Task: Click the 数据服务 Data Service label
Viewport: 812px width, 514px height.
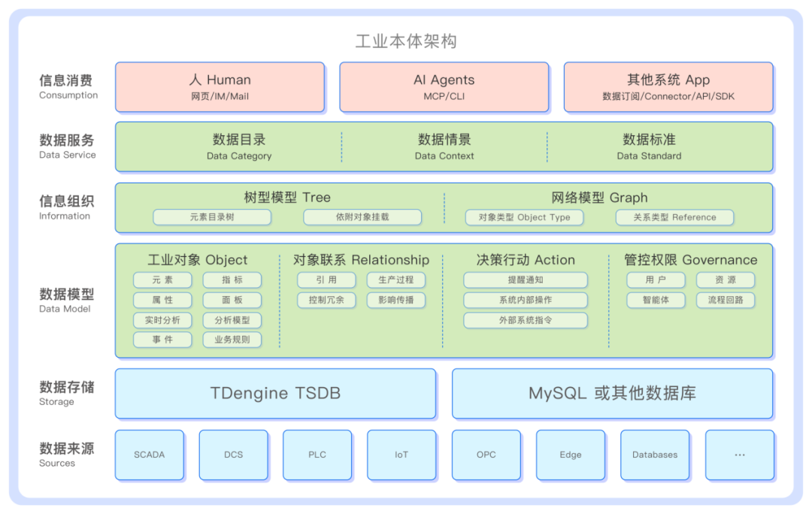Action: tap(68, 147)
